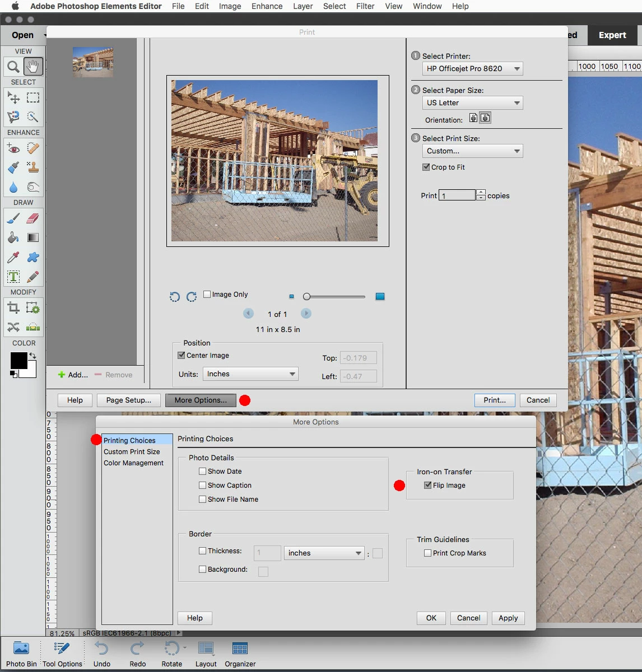Rotate print preview clockwise
This screenshot has height=672, width=642.
pyautogui.click(x=192, y=297)
